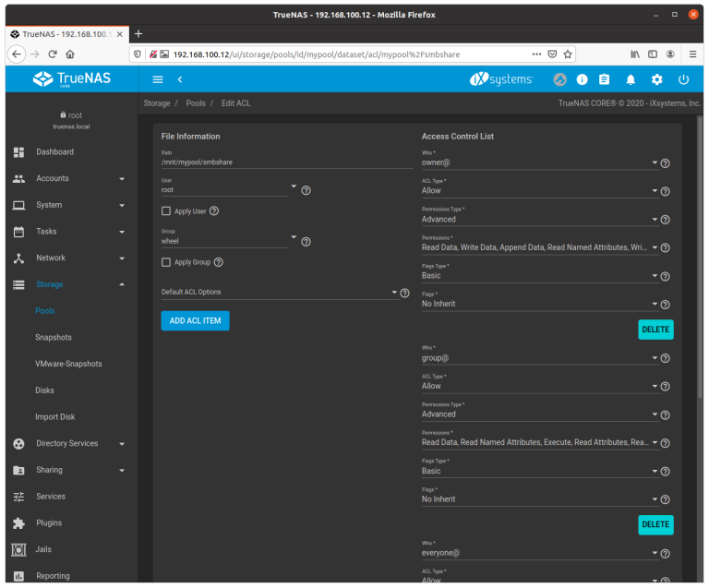709x588 pixels.
Task: Open the Default ACL Options dropdown
Action: coord(277,292)
